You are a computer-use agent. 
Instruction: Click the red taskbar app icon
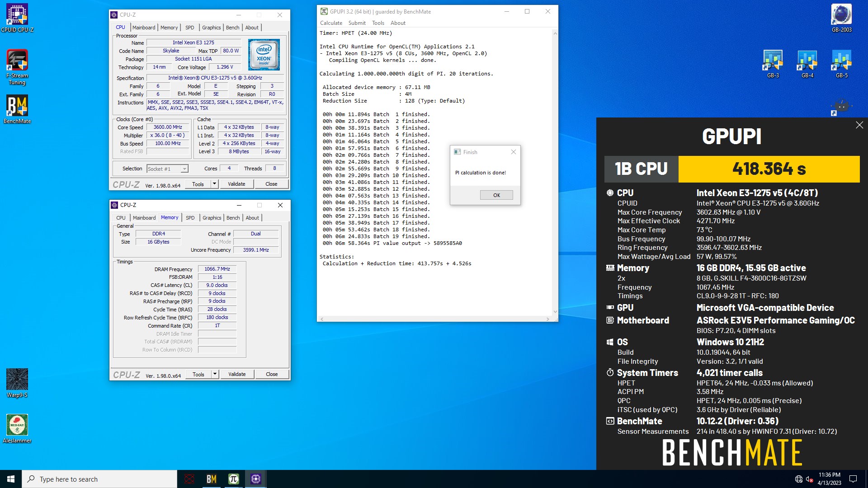[x=189, y=479]
